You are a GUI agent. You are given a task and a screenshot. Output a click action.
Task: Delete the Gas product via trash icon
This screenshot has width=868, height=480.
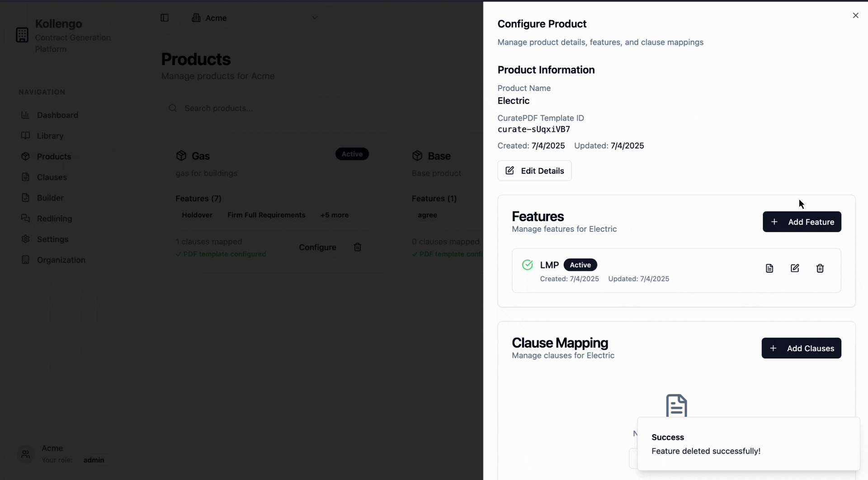click(357, 247)
